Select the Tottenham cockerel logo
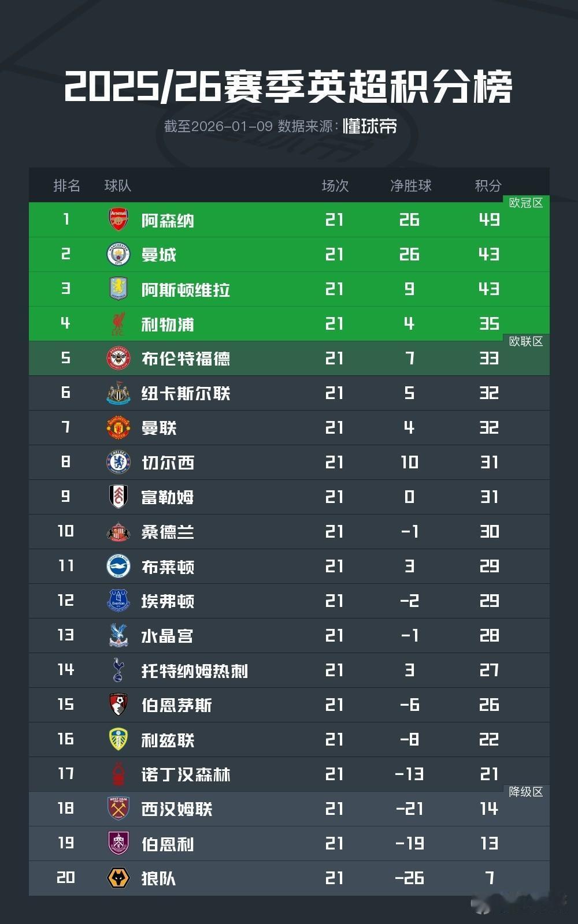 pos(118,670)
